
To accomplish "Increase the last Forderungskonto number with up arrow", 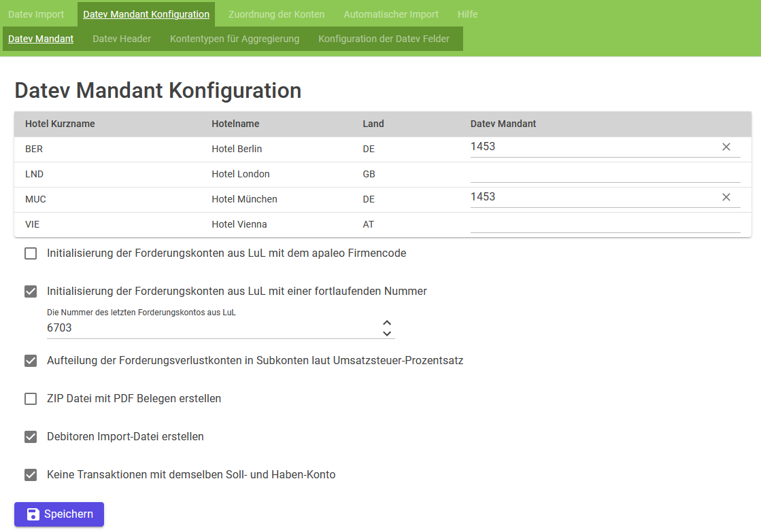I will (x=387, y=323).
